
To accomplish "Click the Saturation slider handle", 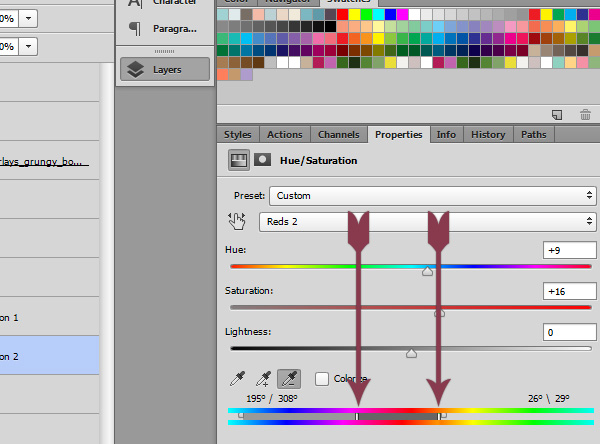I will point(440,313).
